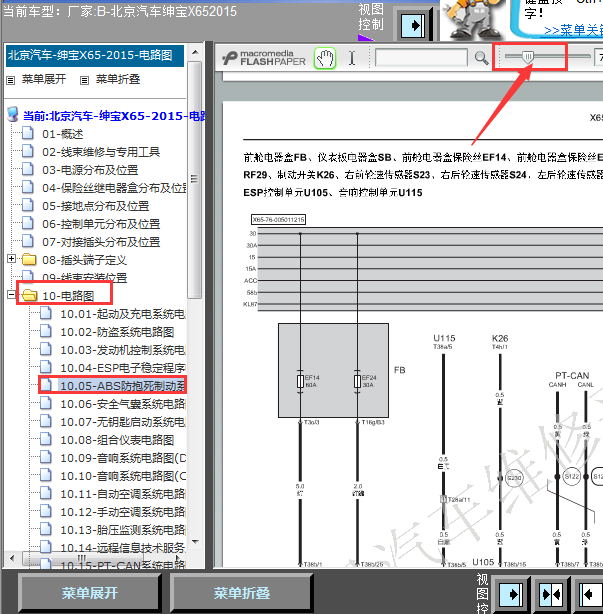Open 04-保险丝继电器盒分布及位置
This screenshot has height=614, width=603.
(114, 188)
